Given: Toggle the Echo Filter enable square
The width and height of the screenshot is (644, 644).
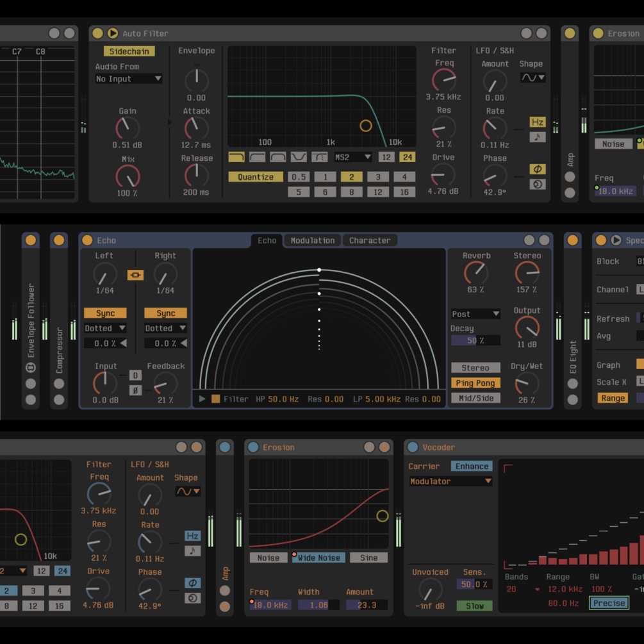Looking at the screenshot, I should 216,399.
